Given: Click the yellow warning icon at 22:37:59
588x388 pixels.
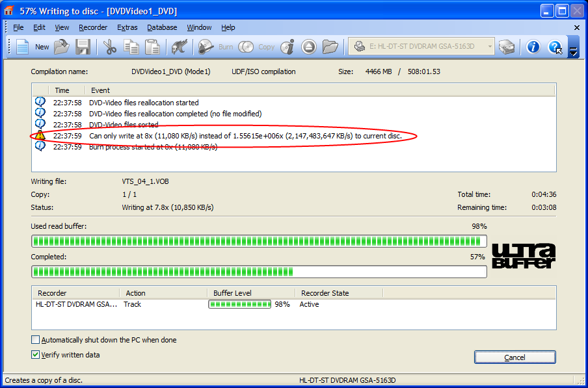Looking at the screenshot, I should coord(40,135).
